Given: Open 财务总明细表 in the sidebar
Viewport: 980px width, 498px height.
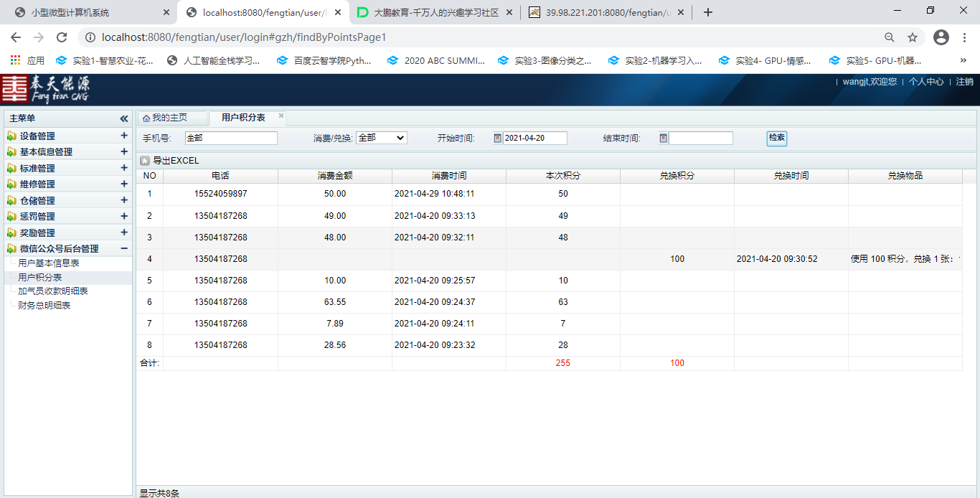Looking at the screenshot, I should (44, 306).
